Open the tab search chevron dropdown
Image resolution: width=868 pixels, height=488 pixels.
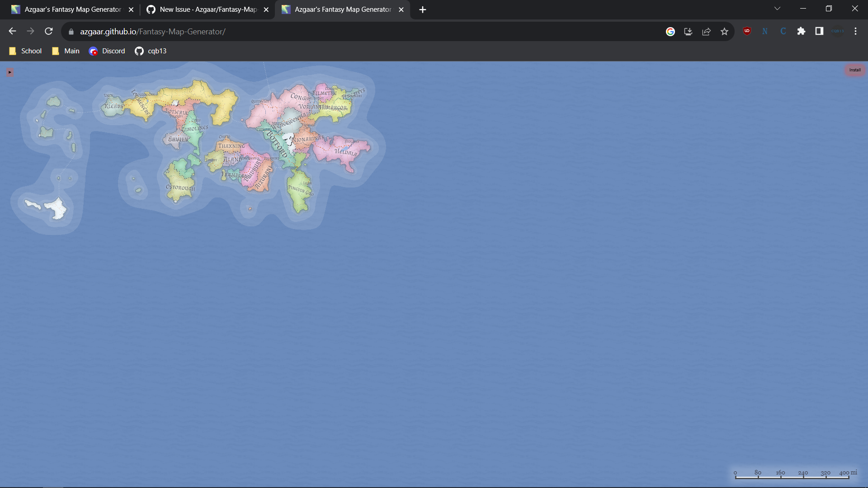point(777,8)
